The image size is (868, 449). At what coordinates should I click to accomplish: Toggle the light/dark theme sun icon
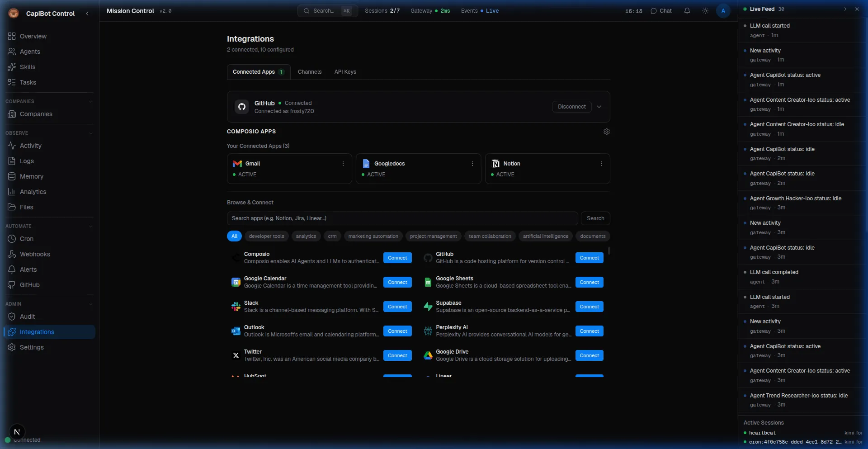(705, 11)
